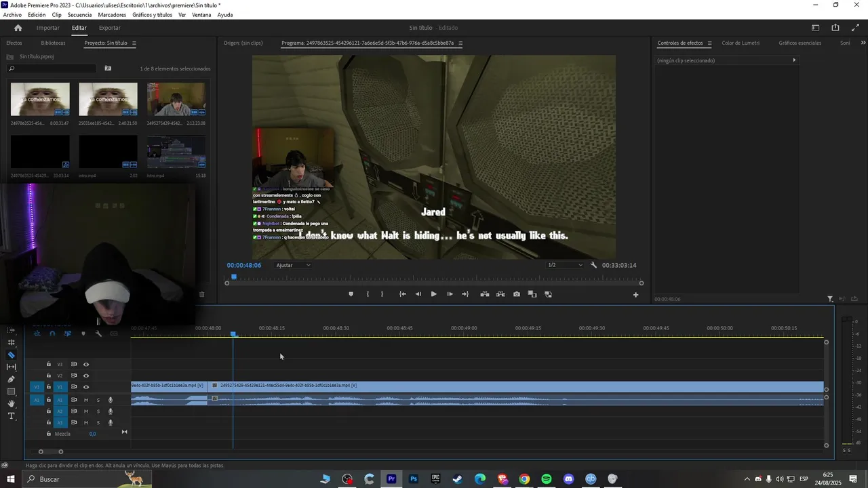Open Program monitor panel menu
Screen dimensions: 868x488
tap(460, 43)
